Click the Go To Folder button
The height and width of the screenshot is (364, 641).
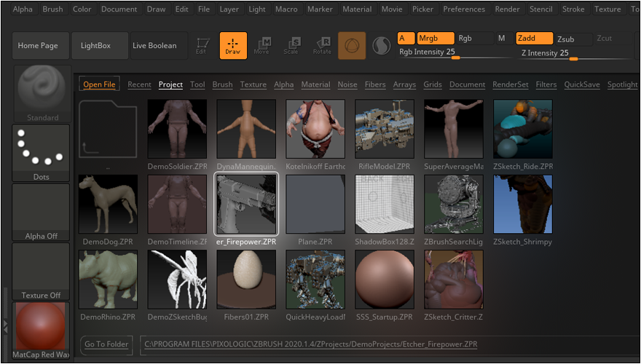click(106, 344)
